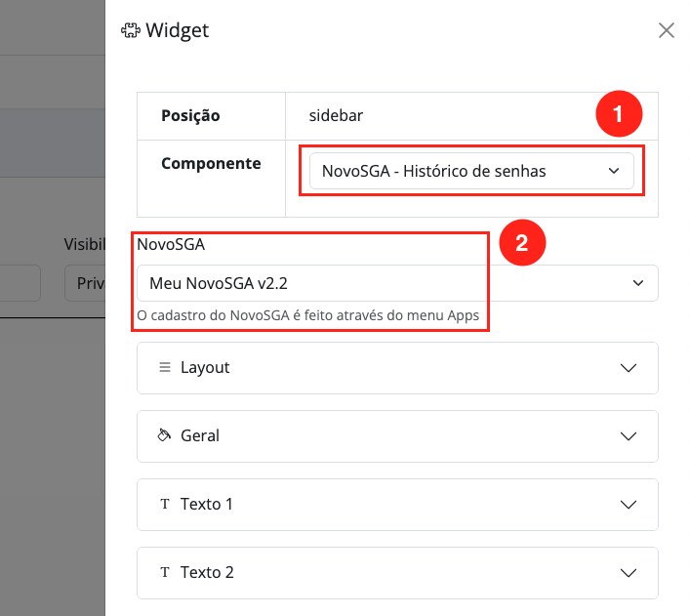Click the Layout lines icon
This screenshot has width=690, height=616.
[x=164, y=367]
